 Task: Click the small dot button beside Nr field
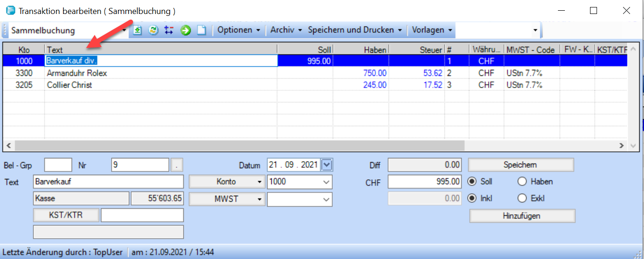point(177,165)
